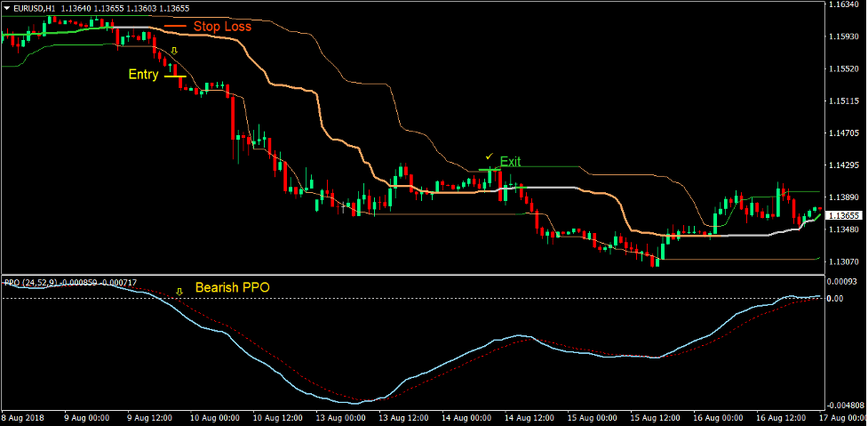
Task: Click the 15 Aug 12:00 time label
Action: [656, 417]
